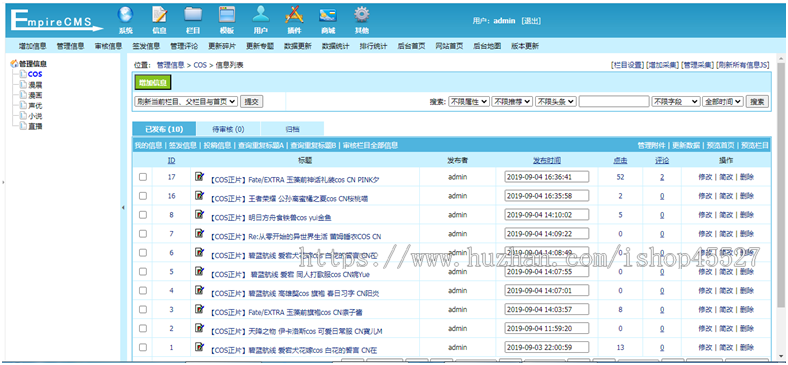Open the 栏目设置 link

(x=627, y=65)
